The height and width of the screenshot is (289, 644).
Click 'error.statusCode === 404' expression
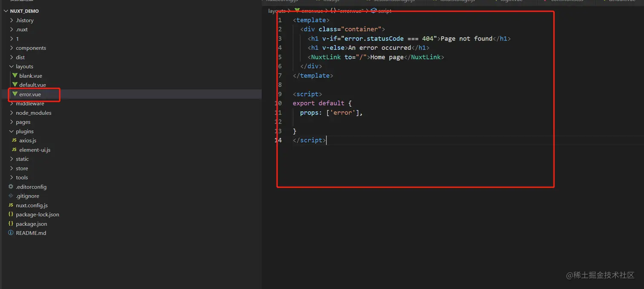(x=389, y=39)
